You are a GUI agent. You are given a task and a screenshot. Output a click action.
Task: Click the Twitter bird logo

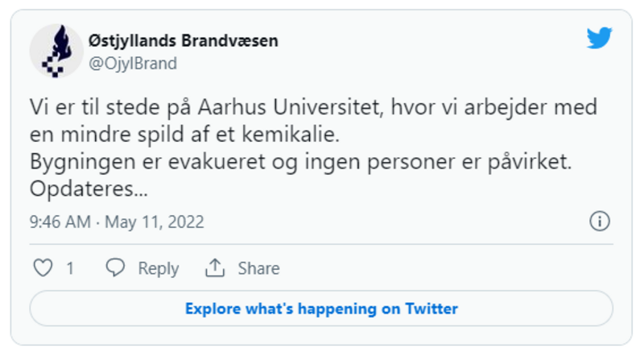pyautogui.click(x=599, y=38)
